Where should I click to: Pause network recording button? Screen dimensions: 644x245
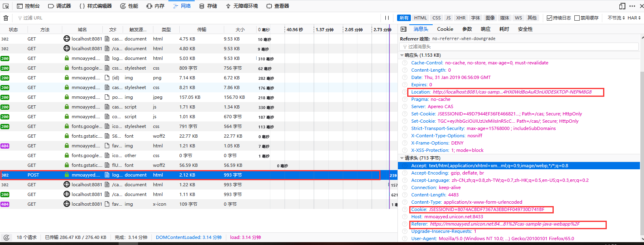click(x=387, y=18)
